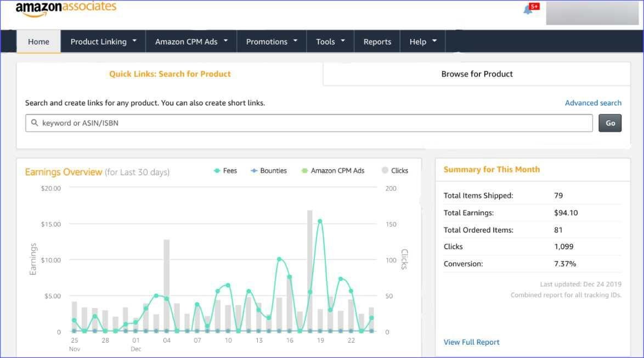Open the Reports menu item
Screen dimensions: 644x358
(377, 41)
